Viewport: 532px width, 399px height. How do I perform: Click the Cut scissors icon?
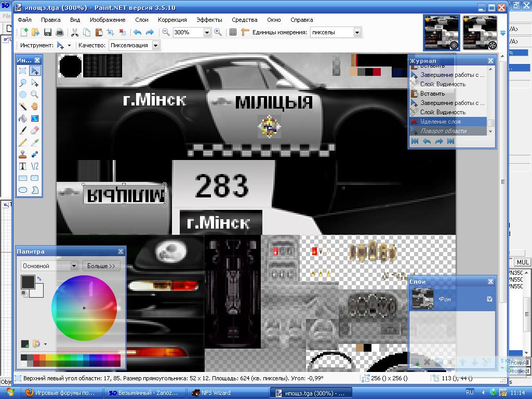tap(75, 32)
